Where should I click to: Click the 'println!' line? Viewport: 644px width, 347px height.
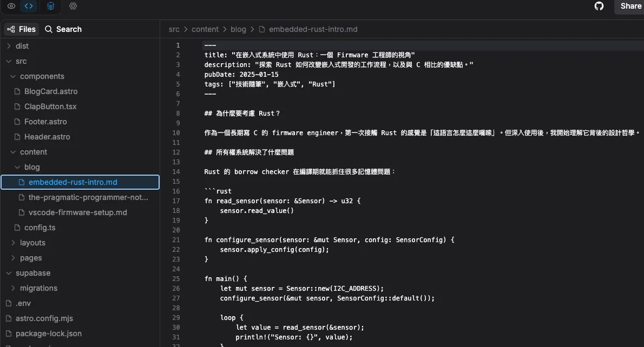pyautogui.click(x=294, y=337)
